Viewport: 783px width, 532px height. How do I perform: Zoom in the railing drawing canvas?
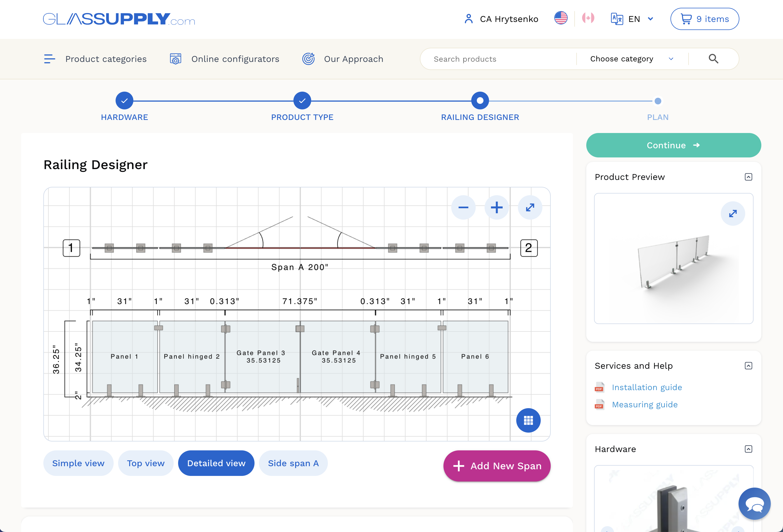(497, 207)
